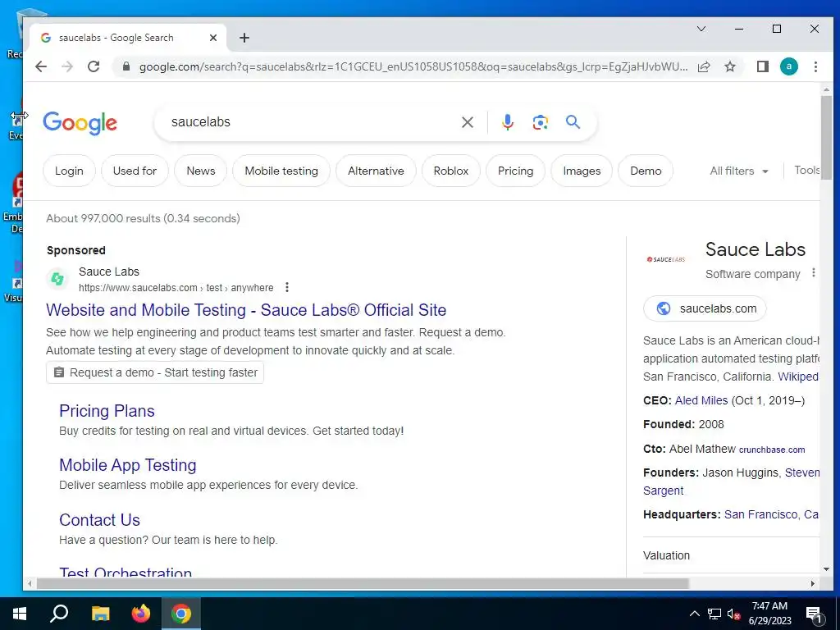Viewport: 840px width, 630px height.
Task: Click the scroll down arrow
Action: tap(826, 569)
